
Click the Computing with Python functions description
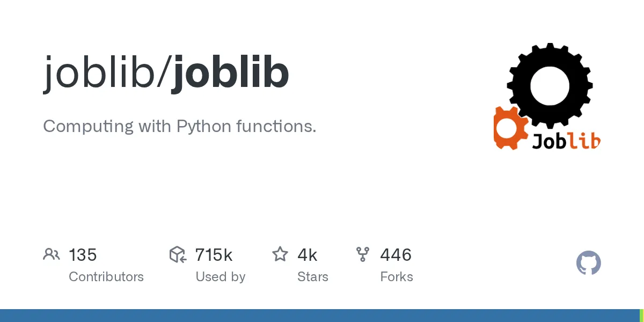(x=179, y=127)
